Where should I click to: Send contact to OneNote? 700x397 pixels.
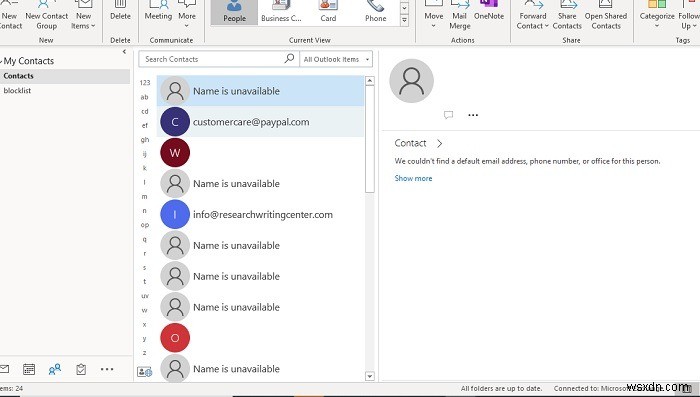[489, 12]
